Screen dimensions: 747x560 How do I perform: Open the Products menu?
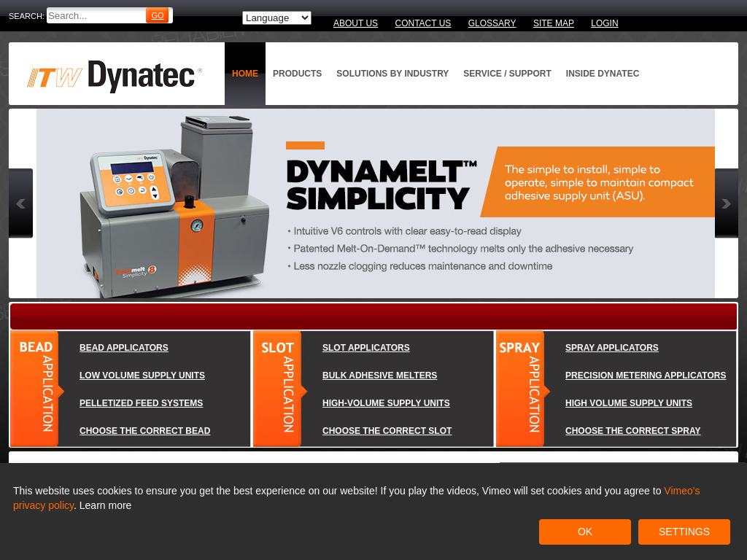(x=298, y=74)
